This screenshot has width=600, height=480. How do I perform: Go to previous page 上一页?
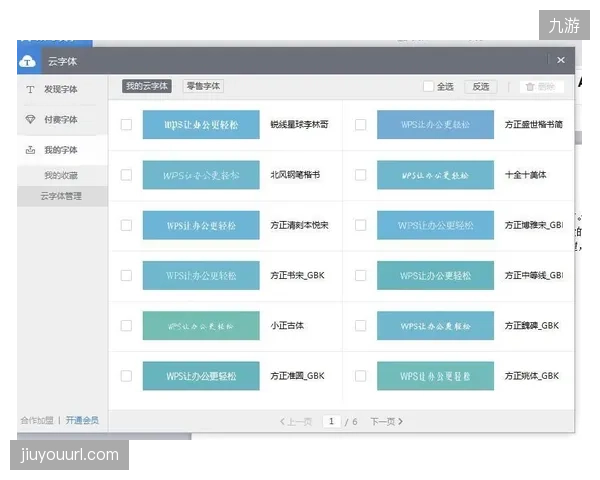tap(296, 422)
